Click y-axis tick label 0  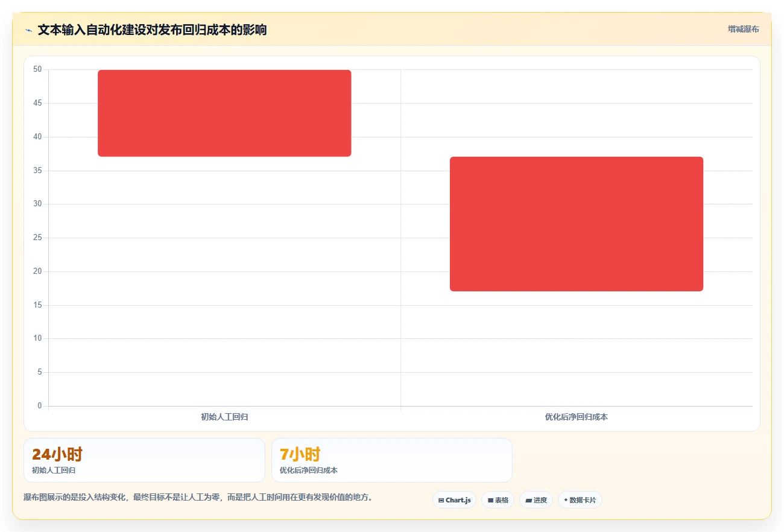(x=40, y=406)
